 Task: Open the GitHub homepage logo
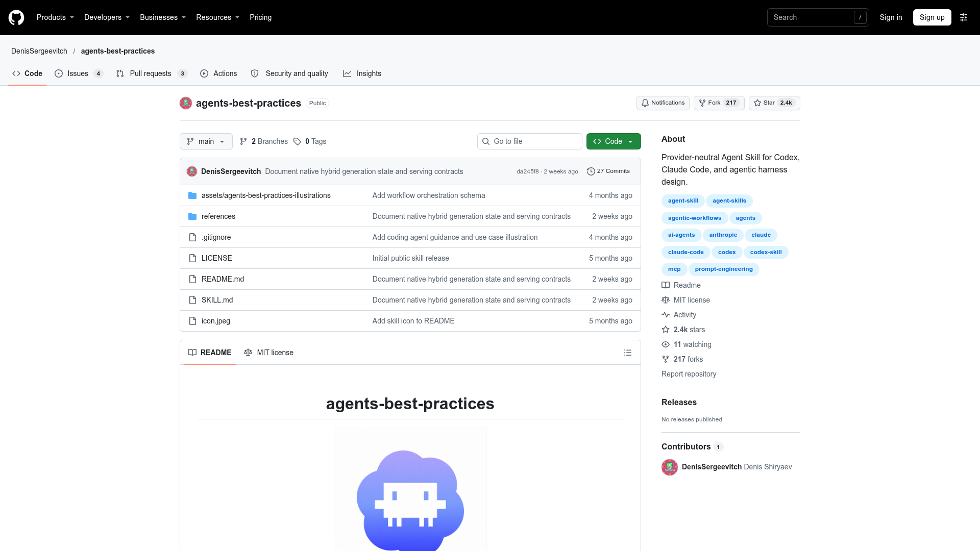[x=16, y=17]
